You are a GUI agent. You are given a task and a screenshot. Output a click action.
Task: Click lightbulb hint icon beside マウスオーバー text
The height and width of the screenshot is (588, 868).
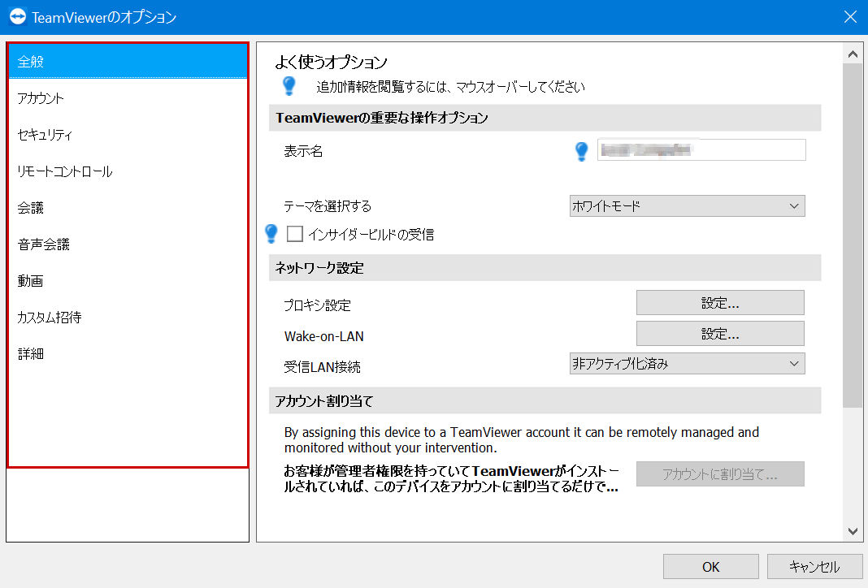point(289,86)
